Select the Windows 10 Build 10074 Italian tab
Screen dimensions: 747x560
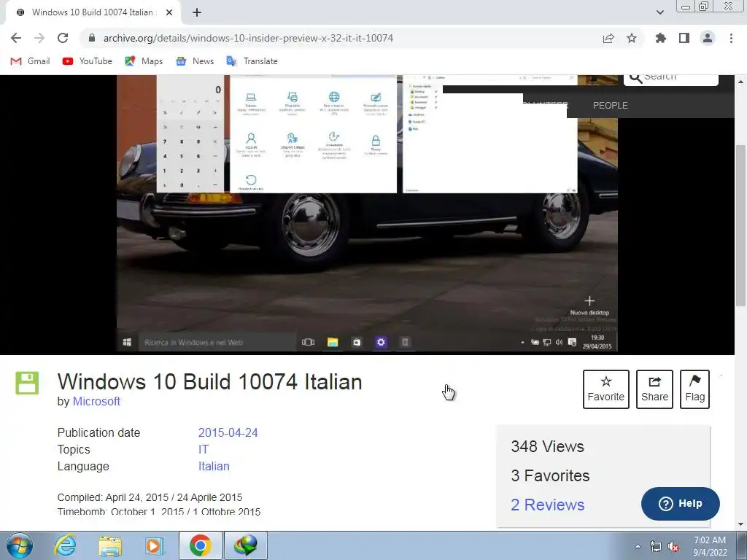[x=93, y=12]
